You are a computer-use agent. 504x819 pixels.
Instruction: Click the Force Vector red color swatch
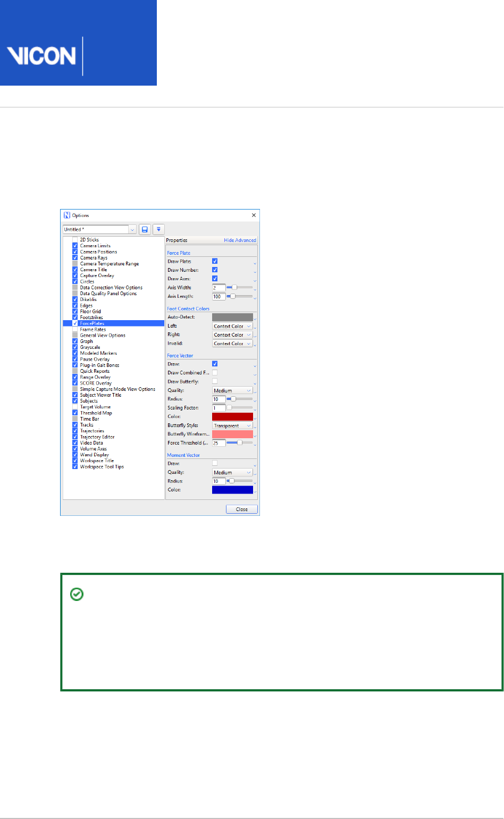[232, 417]
